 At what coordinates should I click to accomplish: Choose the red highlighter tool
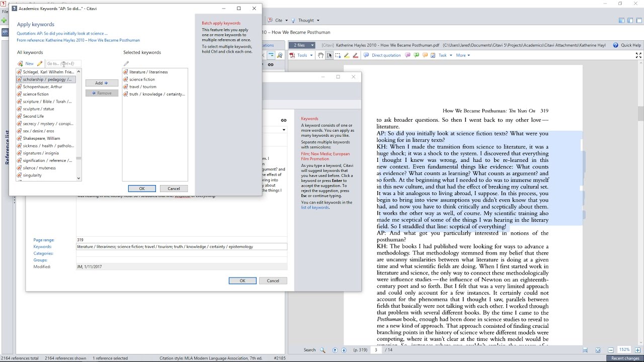click(x=355, y=55)
